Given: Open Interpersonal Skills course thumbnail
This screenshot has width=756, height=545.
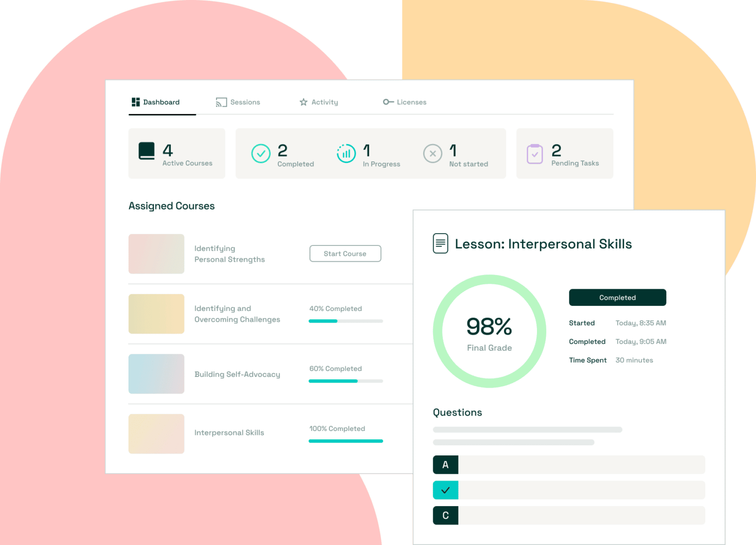Looking at the screenshot, I should tap(157, 434).
